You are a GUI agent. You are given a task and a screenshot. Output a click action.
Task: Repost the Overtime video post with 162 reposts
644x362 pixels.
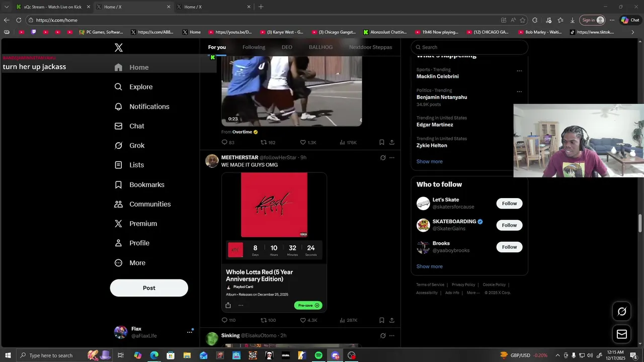[x=268, y=143]
